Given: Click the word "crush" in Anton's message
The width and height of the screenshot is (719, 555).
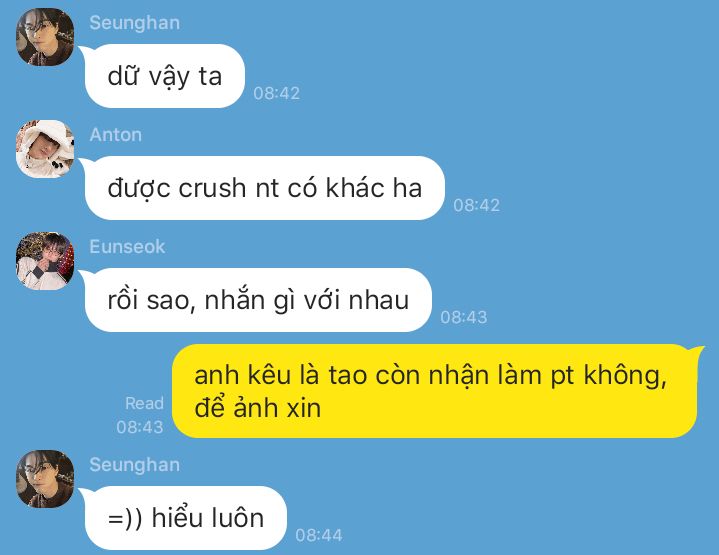Looking at the screenshot, I should click(212, 188).
